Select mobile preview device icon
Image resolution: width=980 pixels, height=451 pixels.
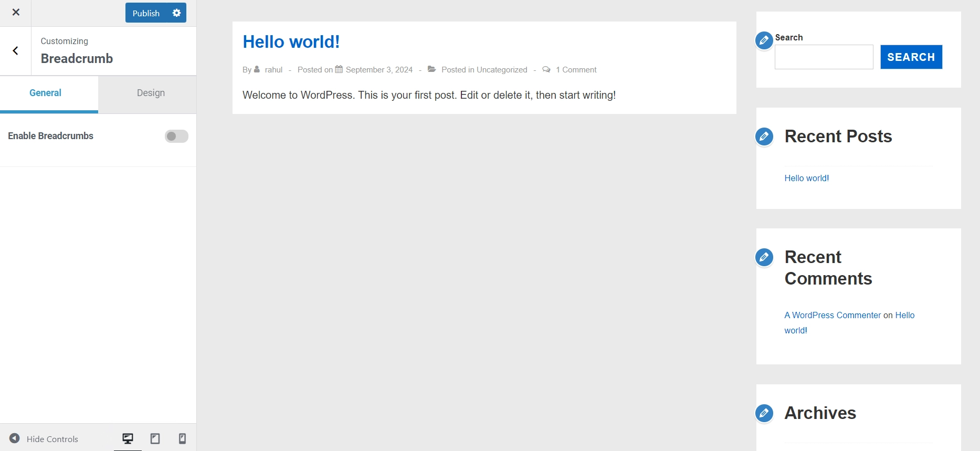182,438
